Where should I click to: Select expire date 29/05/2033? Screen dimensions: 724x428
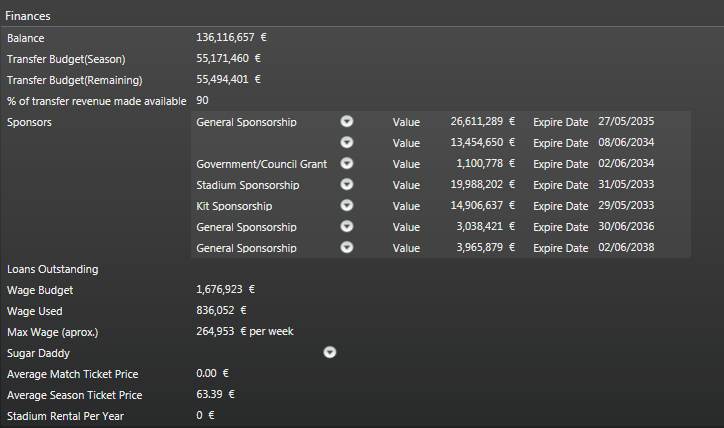coord(626,205)
